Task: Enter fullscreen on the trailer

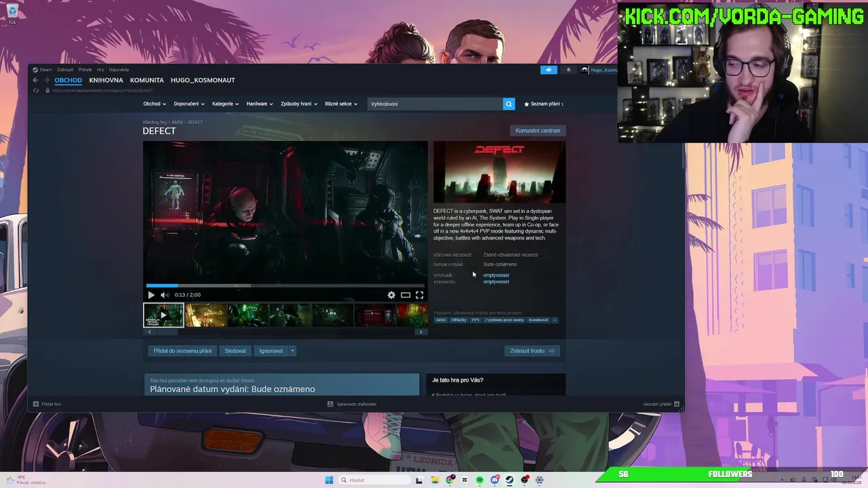Action: point(419,295)
